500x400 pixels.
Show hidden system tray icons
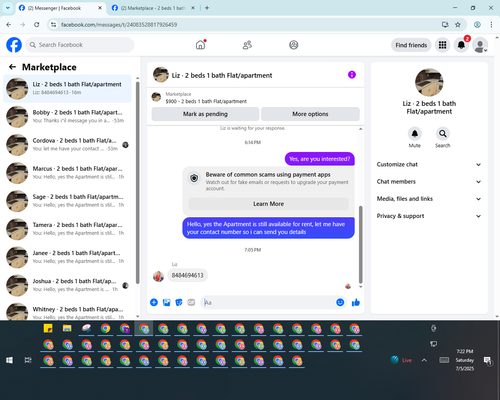(424, 360)
